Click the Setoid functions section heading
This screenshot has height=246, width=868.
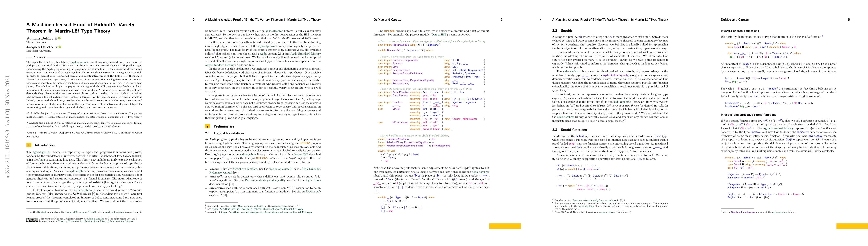coord(573,130)
